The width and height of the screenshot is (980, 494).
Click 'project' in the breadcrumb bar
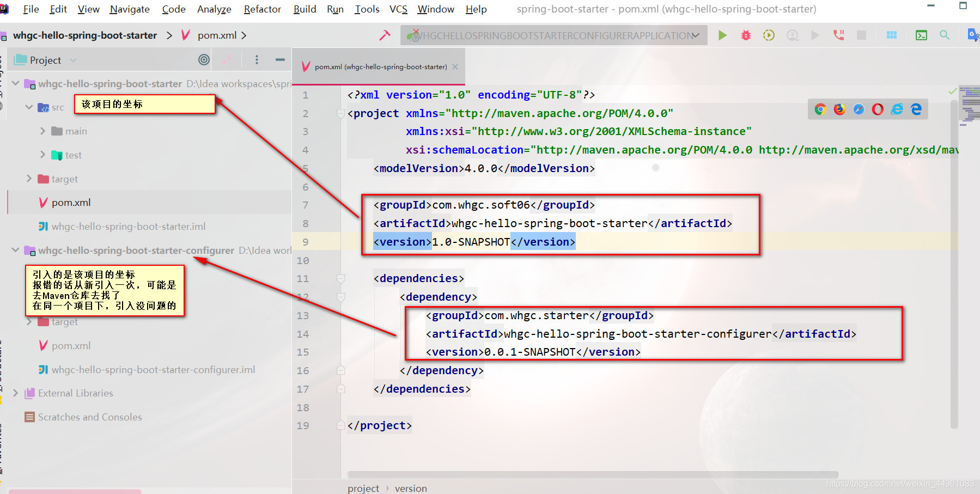click(x=363, y=489)
